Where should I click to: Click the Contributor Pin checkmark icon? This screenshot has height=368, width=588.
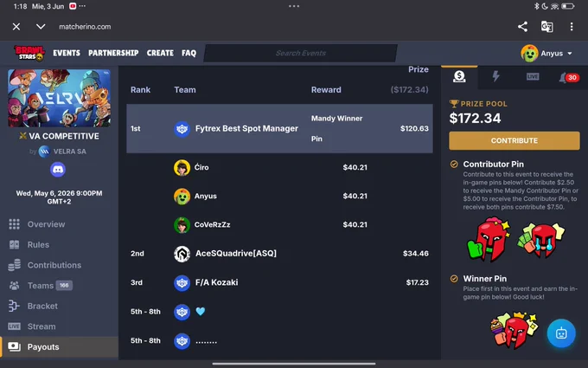454,165
